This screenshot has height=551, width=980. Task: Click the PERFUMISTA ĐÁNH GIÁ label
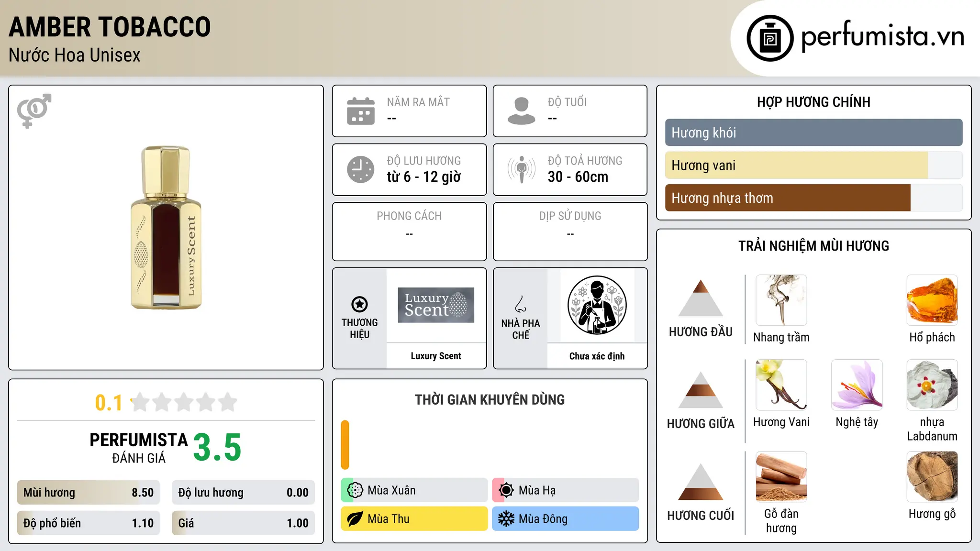click(139, 448)
